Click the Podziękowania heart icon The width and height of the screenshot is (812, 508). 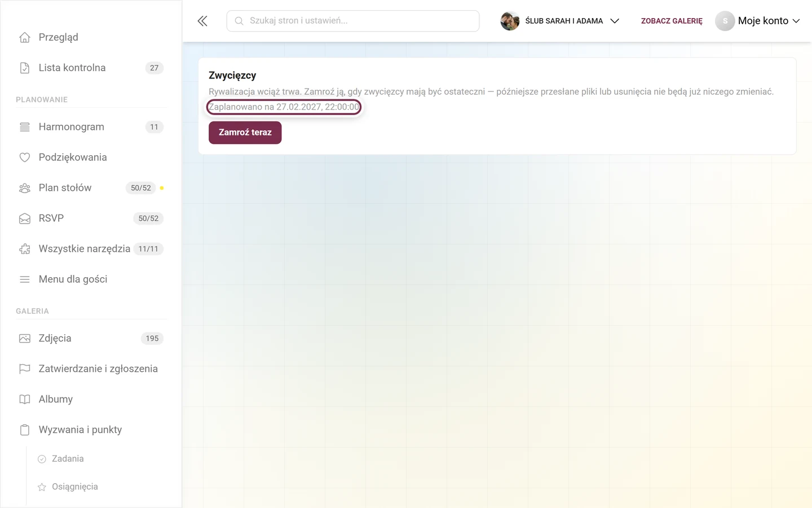point(25,157)
